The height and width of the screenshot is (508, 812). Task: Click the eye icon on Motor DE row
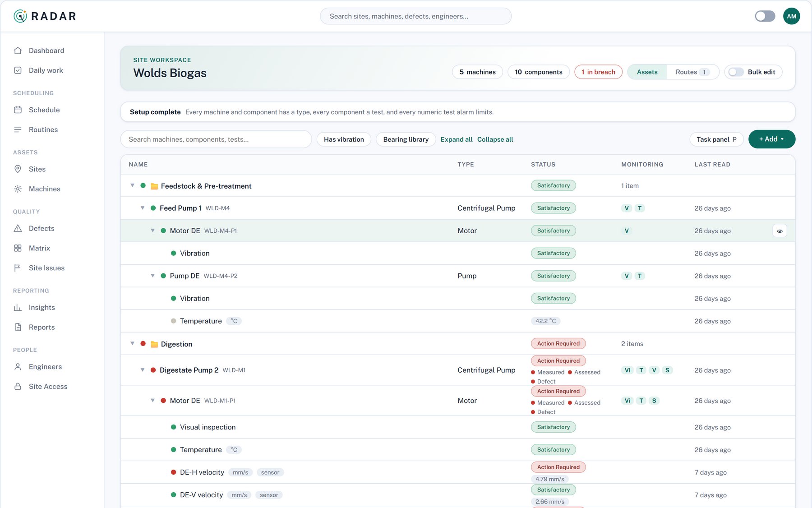780,231
